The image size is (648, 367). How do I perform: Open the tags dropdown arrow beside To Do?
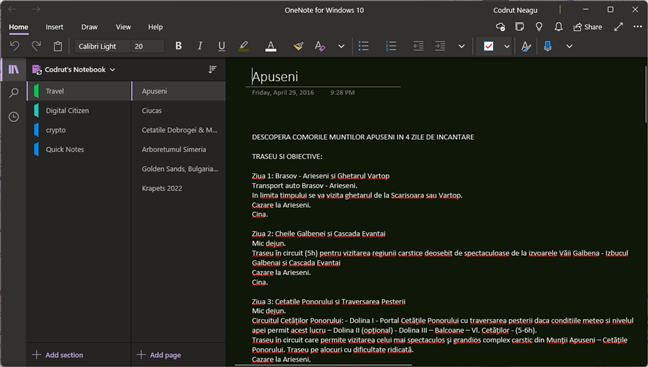[507, 46]
